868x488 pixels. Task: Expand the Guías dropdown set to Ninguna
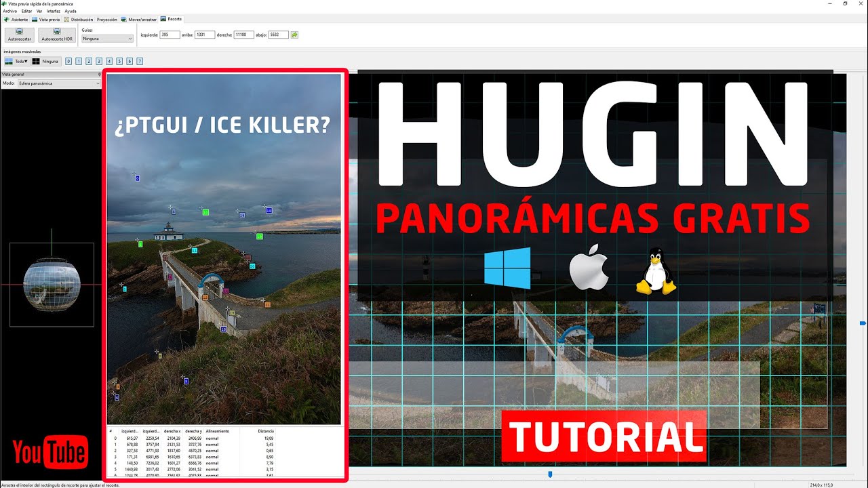click(x=107, y=39)
